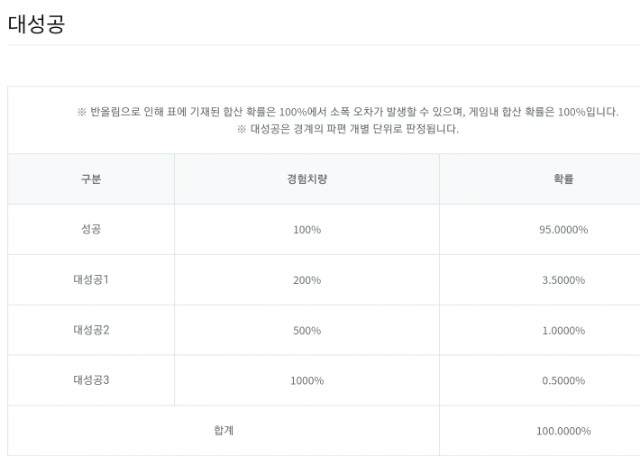This screenshot has height=456, width=640.
Task: Select the 대성공1 row label
Action: coord(90,279)
